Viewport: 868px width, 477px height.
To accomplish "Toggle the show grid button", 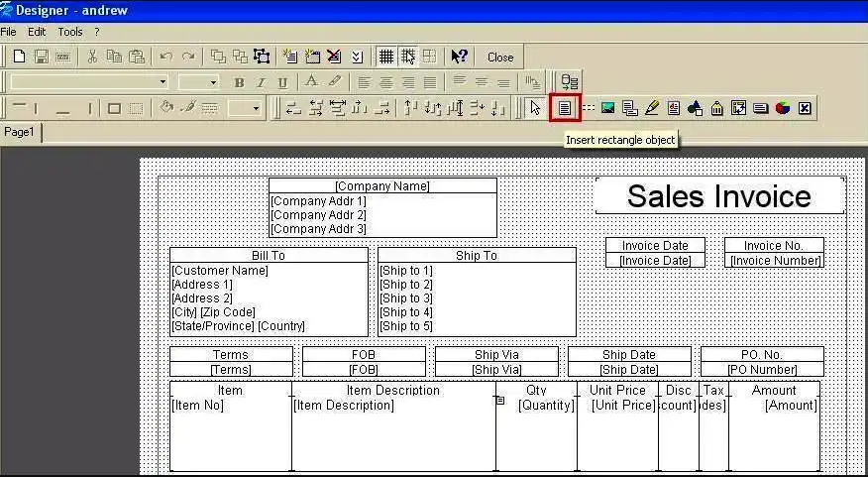I will coord(385,57).
